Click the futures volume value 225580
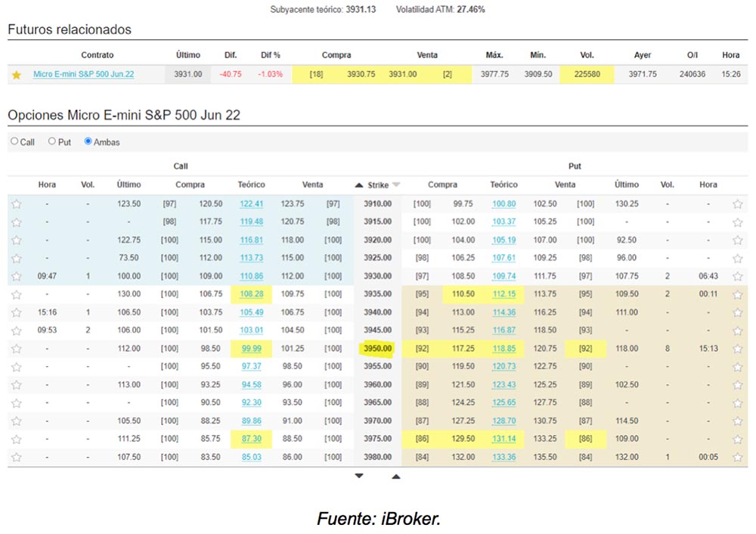 tap(587, 74)
